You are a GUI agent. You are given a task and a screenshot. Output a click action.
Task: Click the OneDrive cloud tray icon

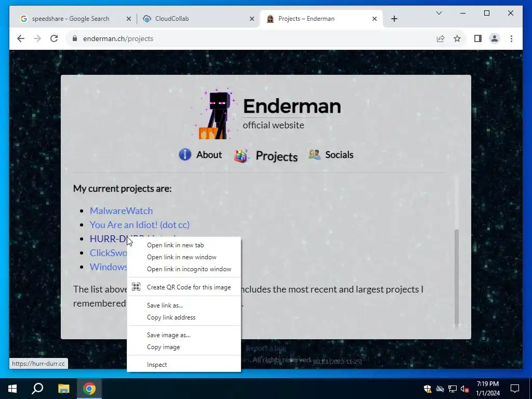pyautogui.click(x=440, y=389)
